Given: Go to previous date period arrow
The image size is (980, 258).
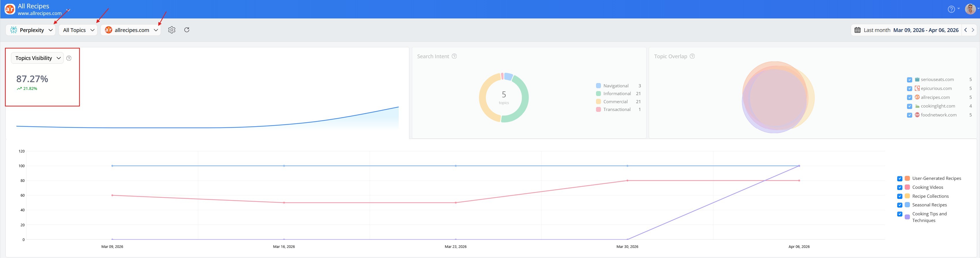Looking at the screenshot, I should (x=966, y=30).
